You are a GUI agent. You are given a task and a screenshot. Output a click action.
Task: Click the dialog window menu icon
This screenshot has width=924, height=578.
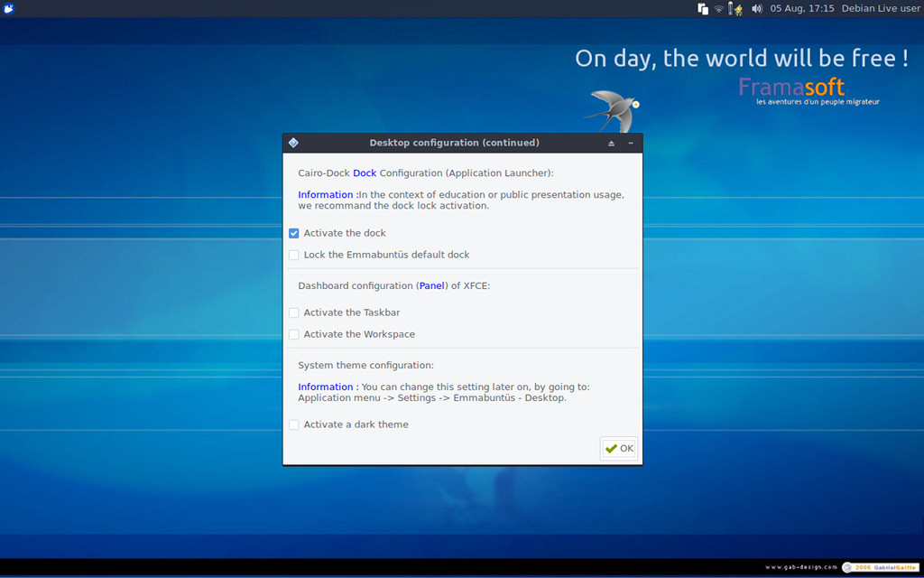[293, 143]
